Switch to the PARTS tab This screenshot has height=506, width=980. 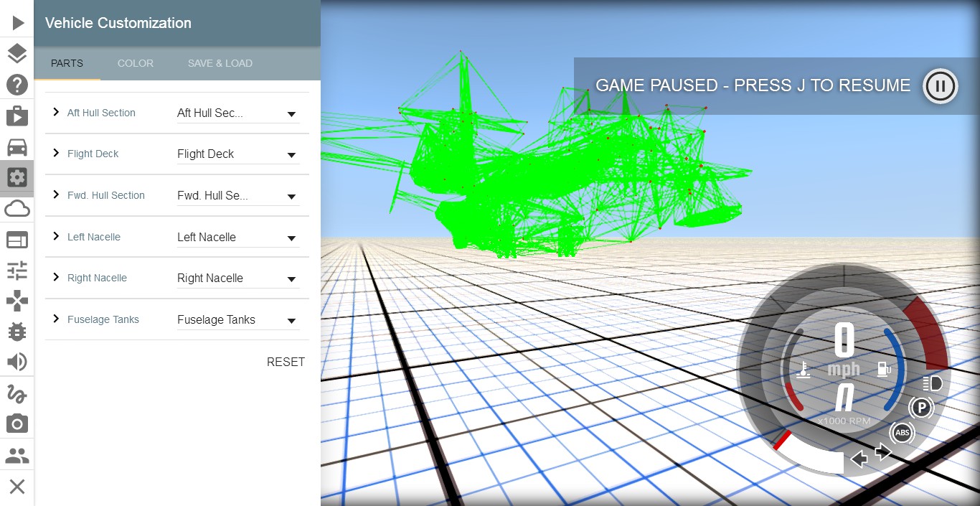coord(67,63)
